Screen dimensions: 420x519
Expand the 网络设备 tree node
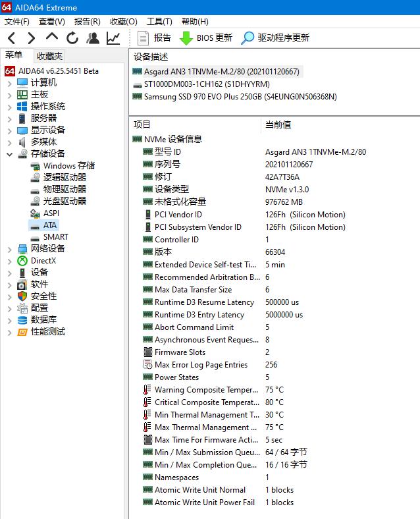point(10,250)
